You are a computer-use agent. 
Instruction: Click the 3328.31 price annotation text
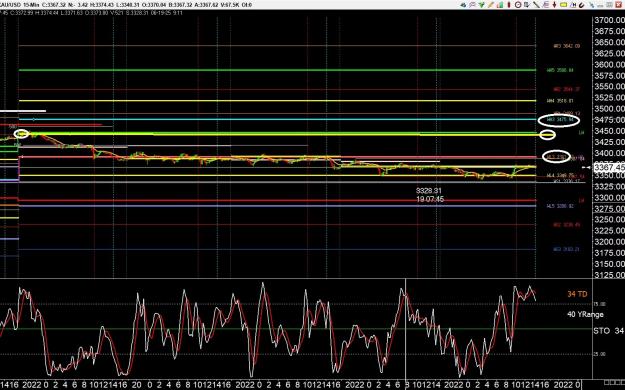[x=429, y=191]
